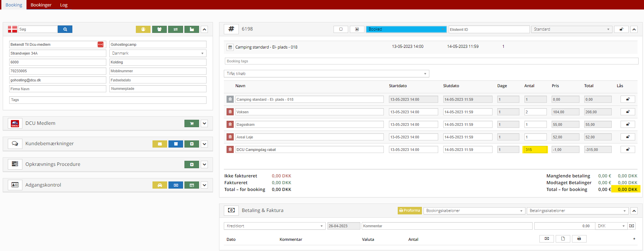The image size is (644, 251).
Task: Delete the Voksen line with trash icon
Action: [x=230, y=112]
